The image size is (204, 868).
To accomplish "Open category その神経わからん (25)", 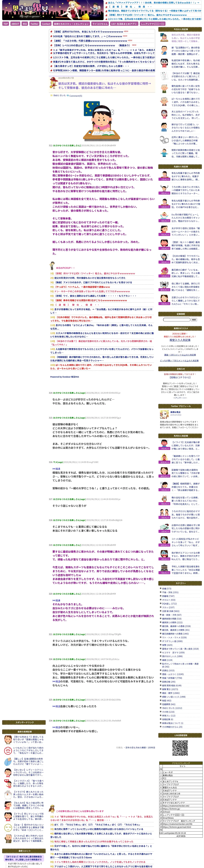I will pyautogui.click(x=172, y=727).
